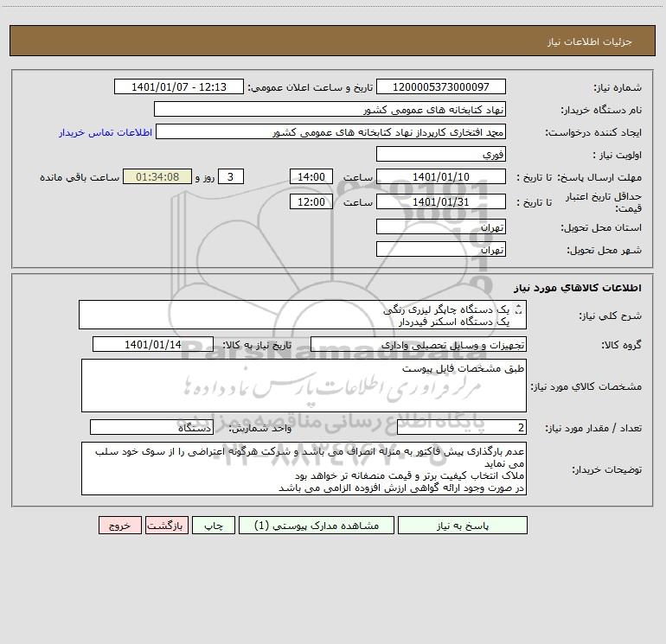666x644 pixels.
Task: Click the scroll stepper in general description box
Action: tap(518, 310)
